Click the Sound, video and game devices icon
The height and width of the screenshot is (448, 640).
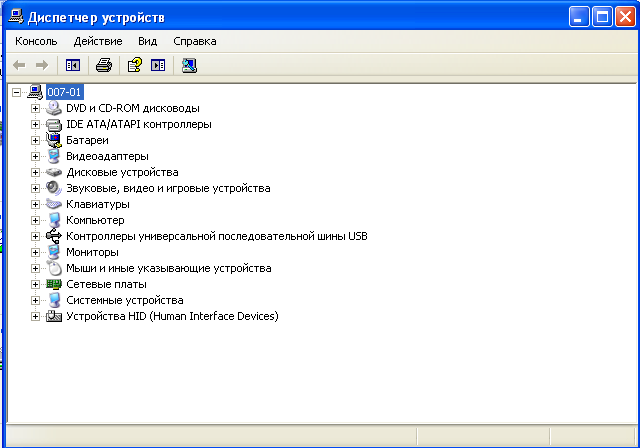coord(54,188)
